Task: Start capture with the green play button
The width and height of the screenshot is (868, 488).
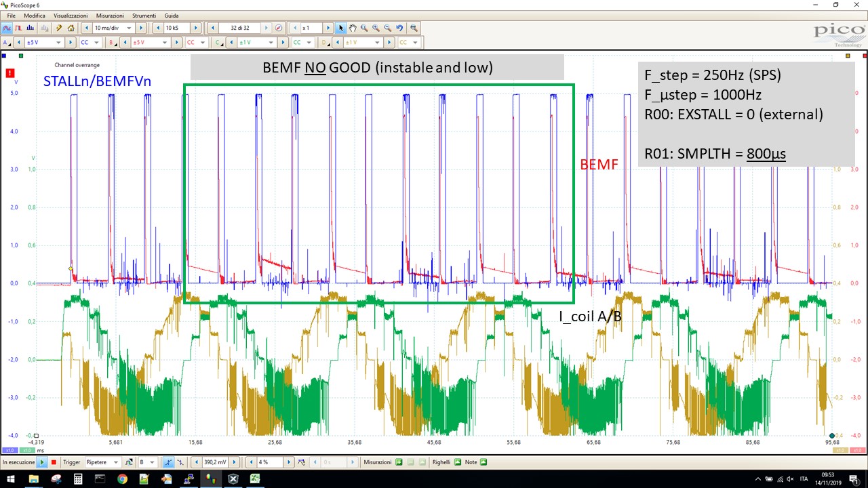Action: point(43,462)
